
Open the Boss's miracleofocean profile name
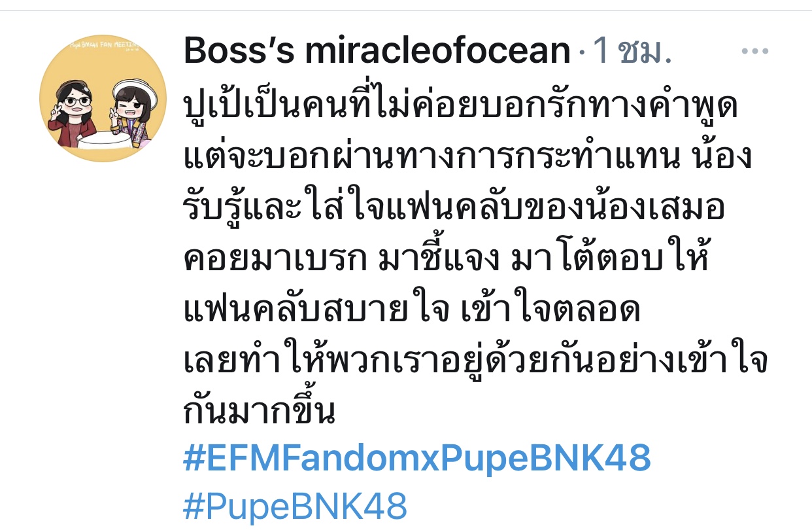pos(377,50)
